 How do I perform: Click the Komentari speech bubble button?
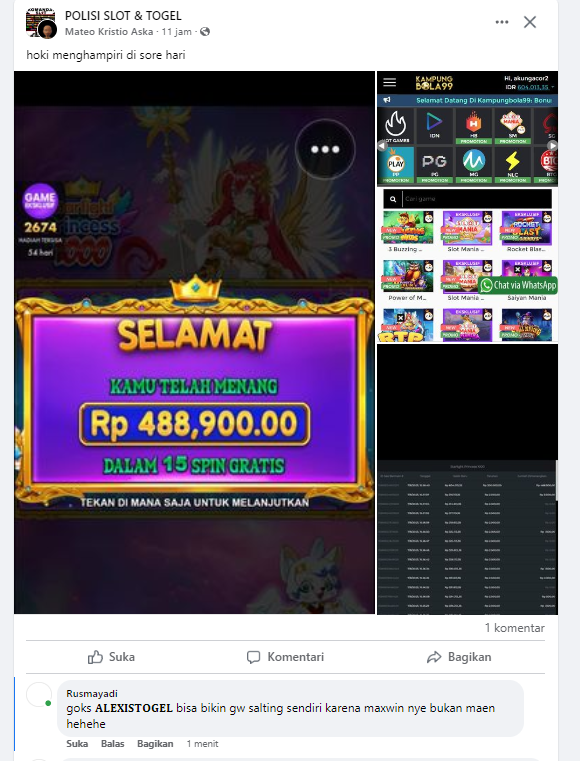(x=285, y=657)
